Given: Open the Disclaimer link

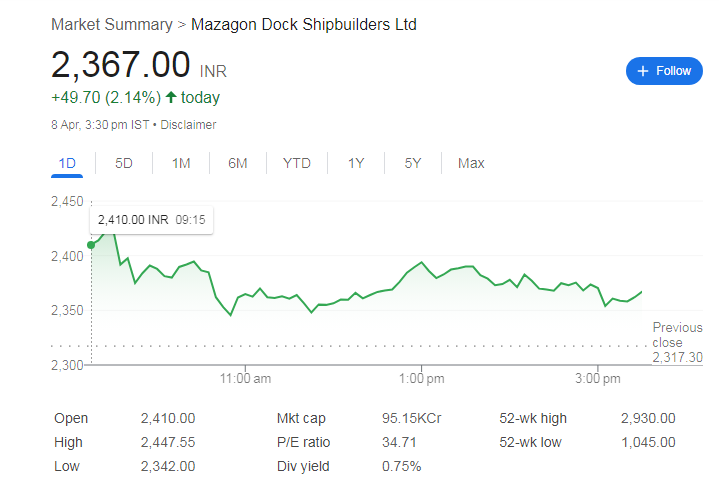Looking at the screenshot, I should (x=188, y=125).
